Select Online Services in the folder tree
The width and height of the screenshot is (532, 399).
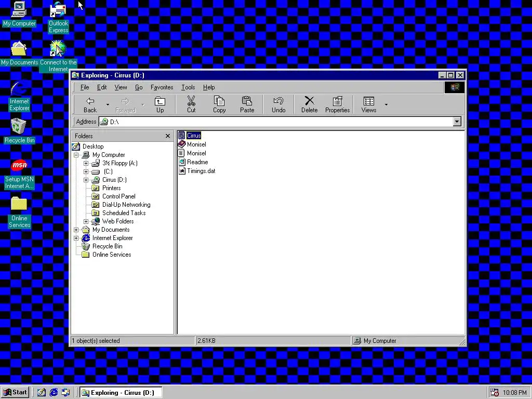pos(112,255)
